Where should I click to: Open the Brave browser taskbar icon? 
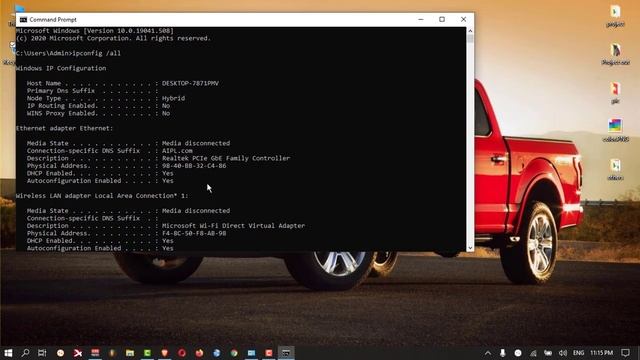tap(164, 353)
